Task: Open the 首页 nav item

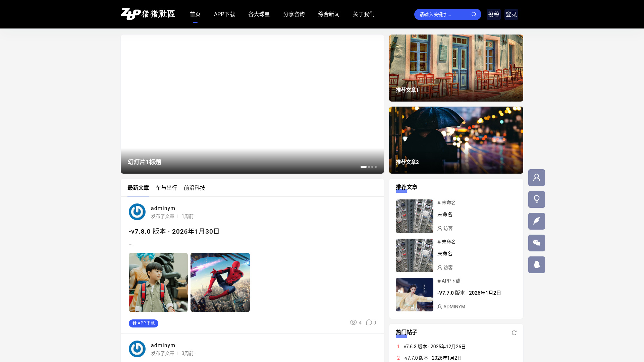Action: (195, 14)
